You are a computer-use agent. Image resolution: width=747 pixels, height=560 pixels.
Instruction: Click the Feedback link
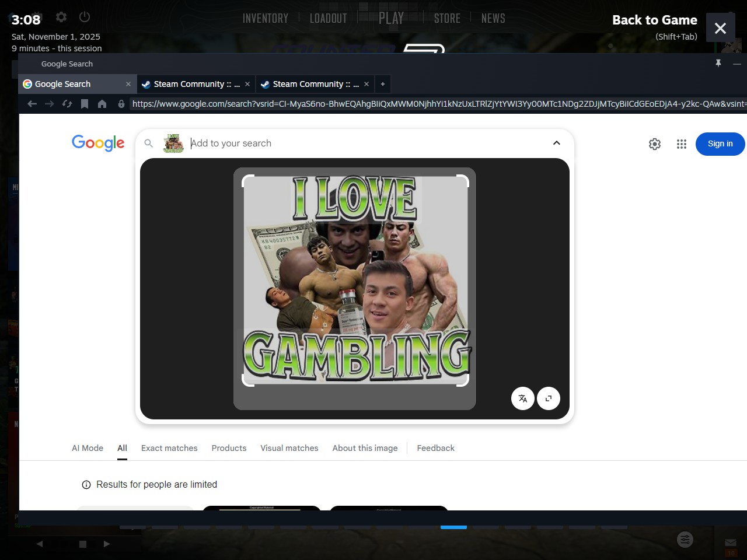click(x=435, y=448)
